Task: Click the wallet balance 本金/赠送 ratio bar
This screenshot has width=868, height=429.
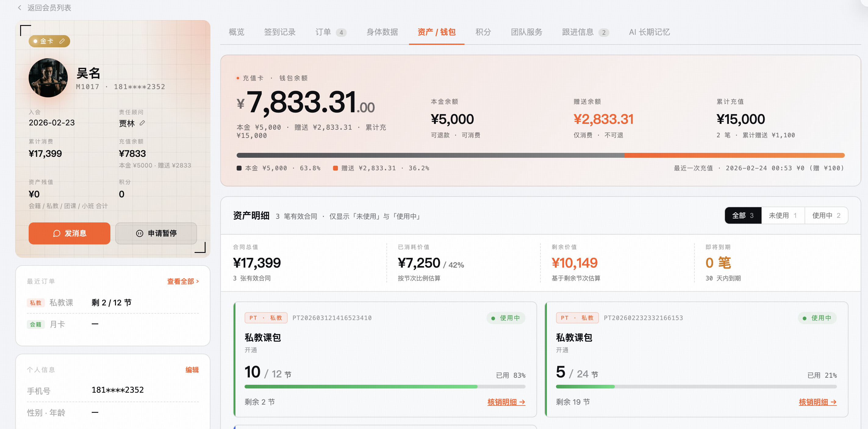Action: 540,155
